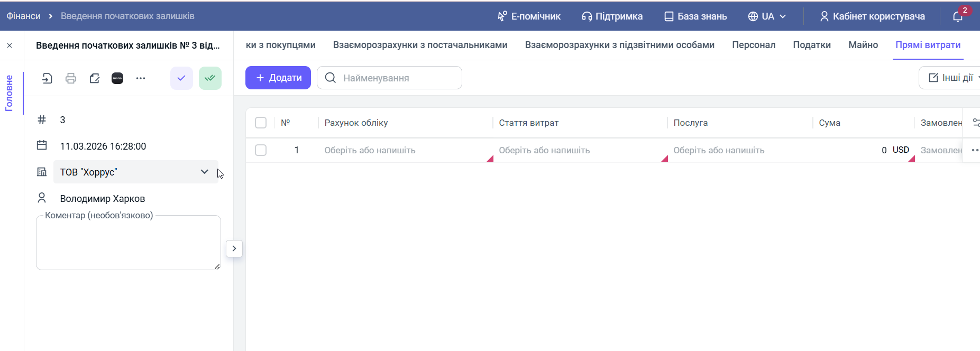
Task: Expand the side panel with arrow button
Action: click(234, 248)
